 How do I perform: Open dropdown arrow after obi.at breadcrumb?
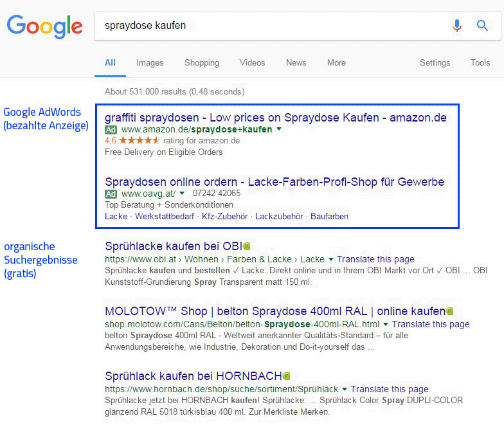[330, 259]
